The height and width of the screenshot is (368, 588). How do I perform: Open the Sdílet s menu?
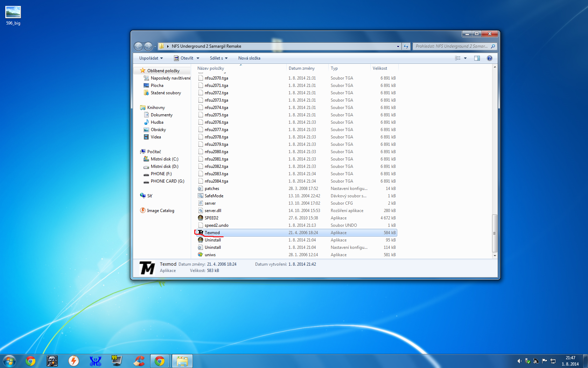coord(219,58)
